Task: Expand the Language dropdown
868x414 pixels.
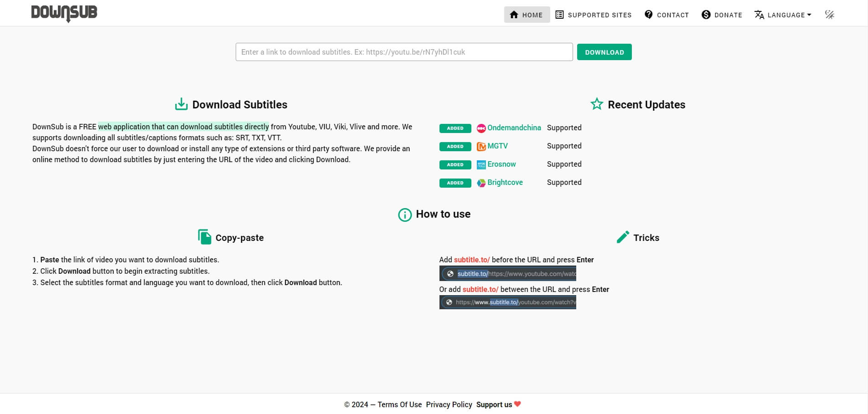Action: tap(783, 15)
